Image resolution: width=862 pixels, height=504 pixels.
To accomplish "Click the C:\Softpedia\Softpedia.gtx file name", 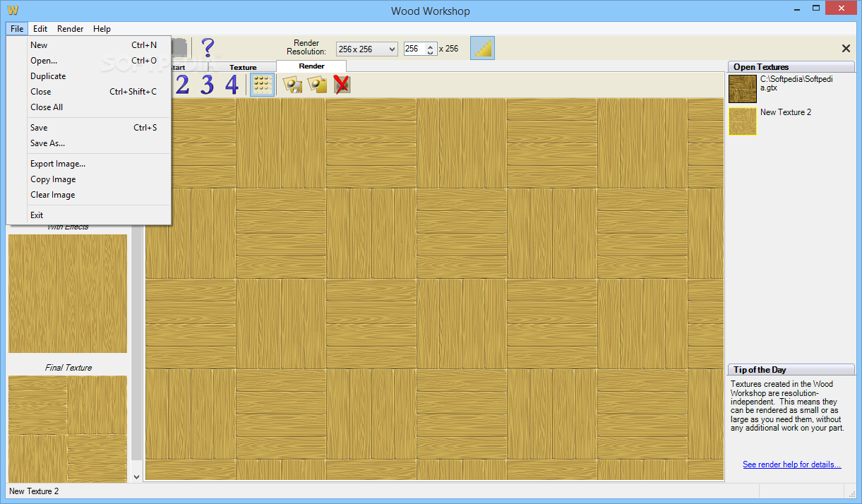I will click(x=796, y=84).
